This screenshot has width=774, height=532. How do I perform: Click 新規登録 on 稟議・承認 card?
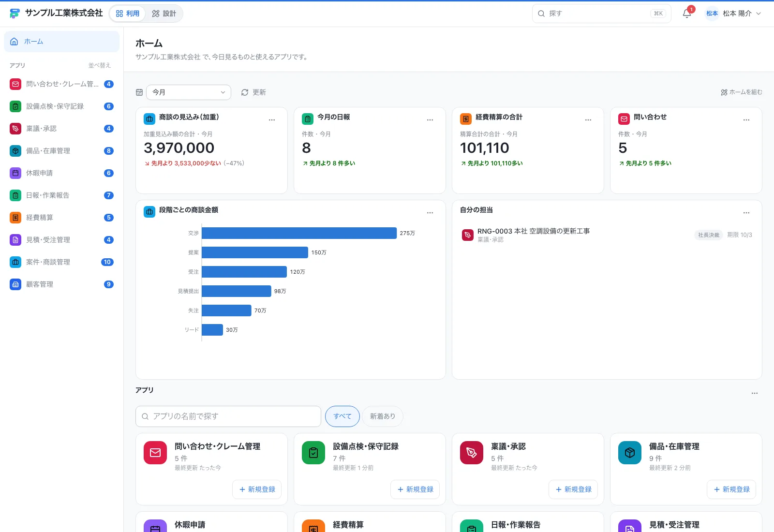(573, 489)
